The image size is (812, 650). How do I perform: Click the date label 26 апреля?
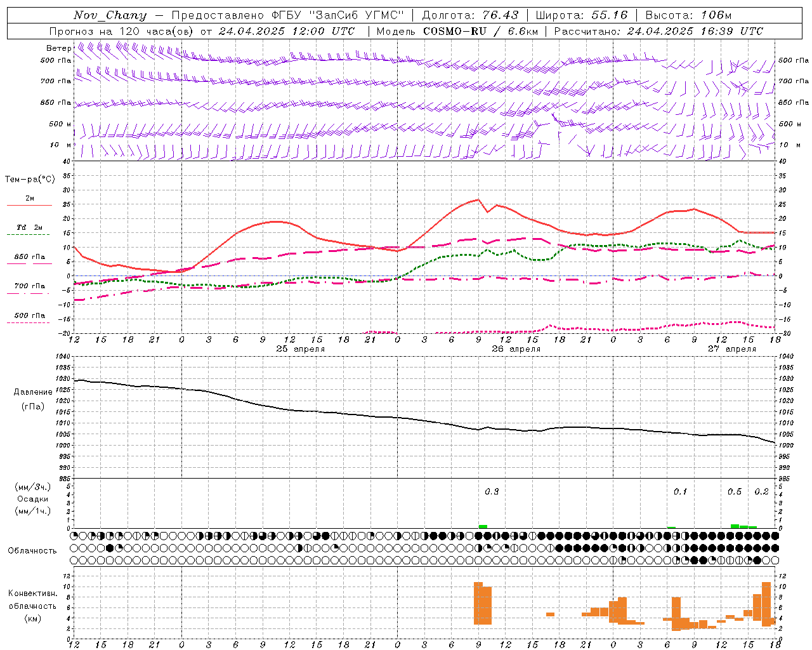click(x=516, y=349)
